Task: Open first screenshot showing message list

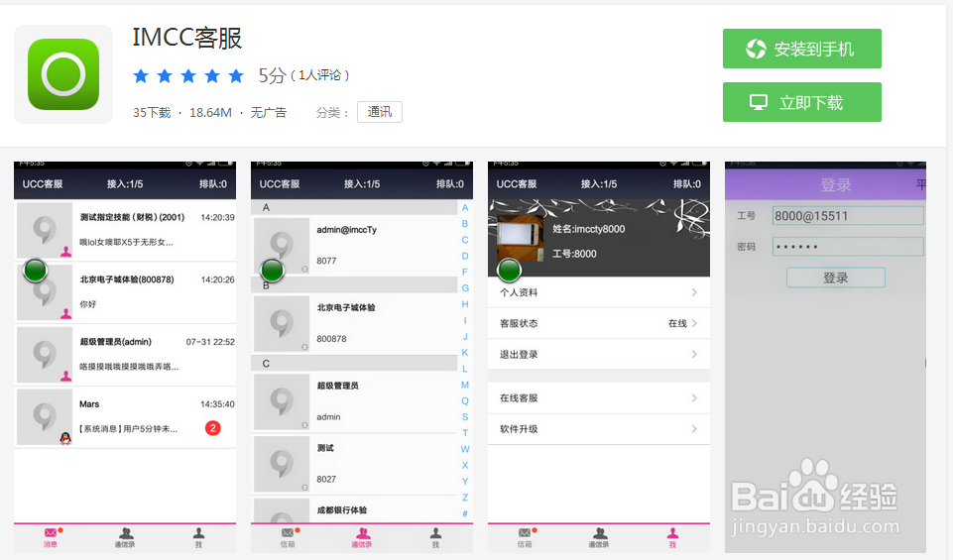Action: 125,357
